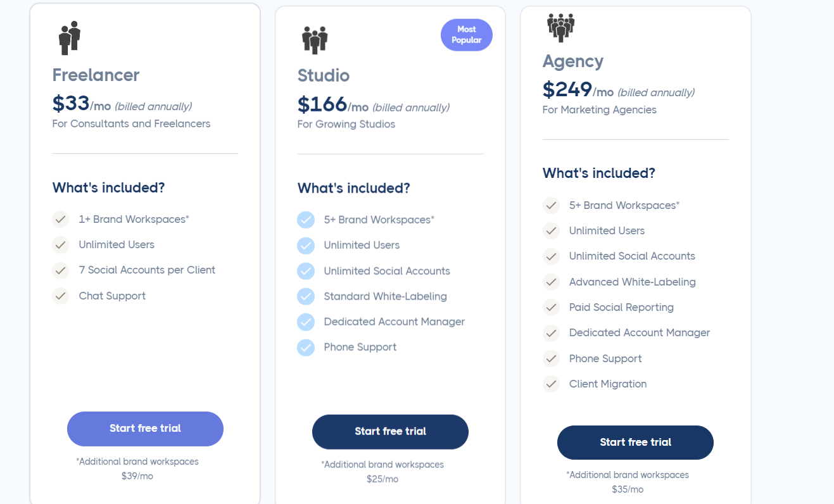Click checkmark next to 7 Social Accounts per Client
The image size is (834, 504).
coord(60,270)
